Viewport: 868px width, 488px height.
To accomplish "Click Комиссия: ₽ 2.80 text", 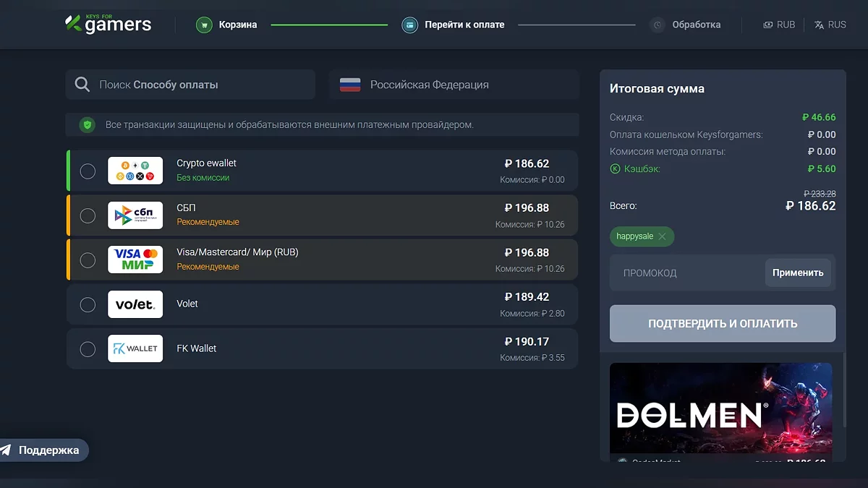I will (x=532, y=314).
